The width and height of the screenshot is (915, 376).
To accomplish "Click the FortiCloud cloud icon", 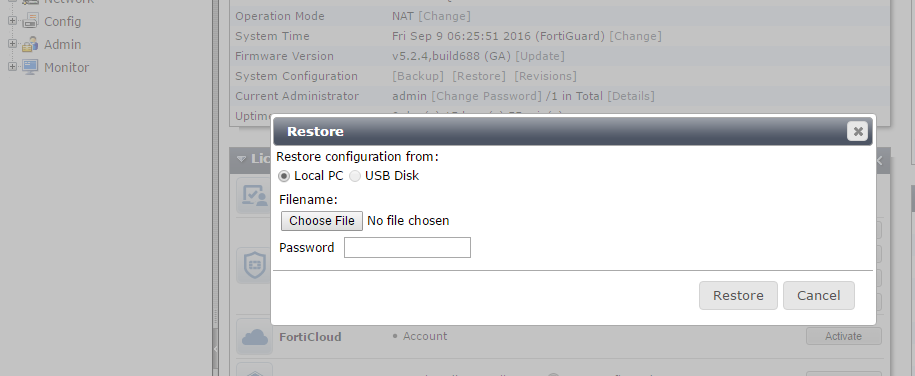I will click(254, 337).
